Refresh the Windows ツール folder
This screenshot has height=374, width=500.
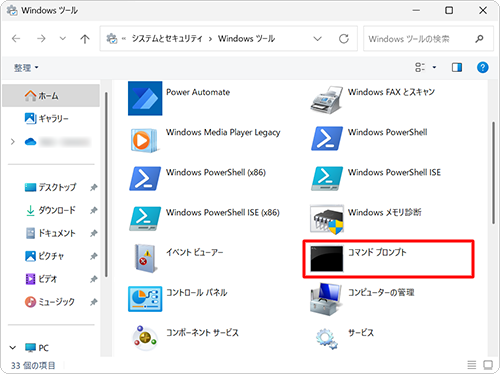click(344, 39)
